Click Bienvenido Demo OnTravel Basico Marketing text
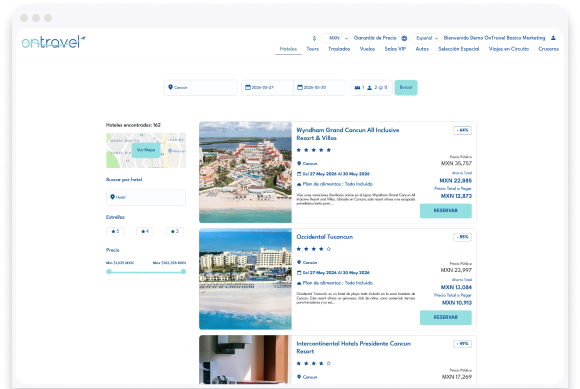The height and width of the screenshot is (389, 580). pyautogui.click(x=494, y=38)
